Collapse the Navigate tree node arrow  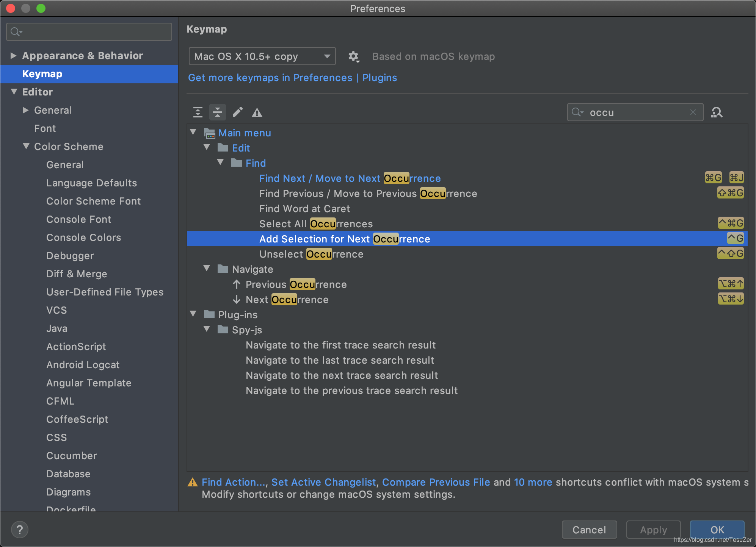tap(207, 268)
